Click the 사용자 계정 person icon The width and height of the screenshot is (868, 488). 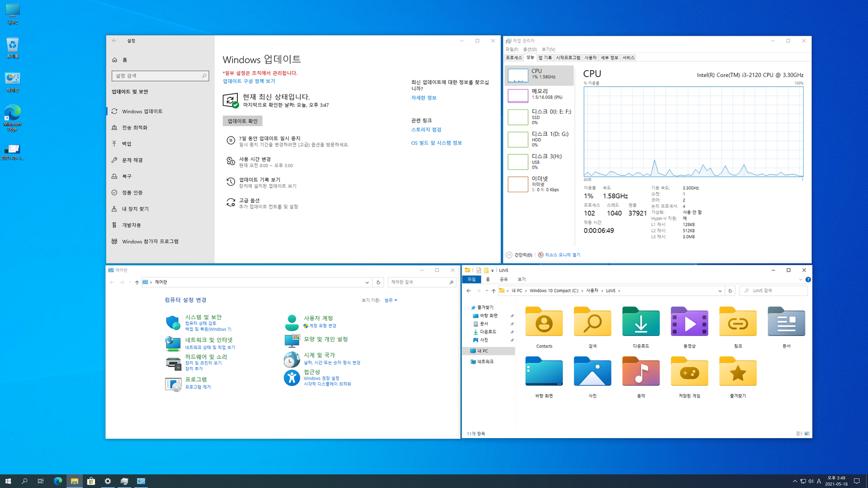292,322
